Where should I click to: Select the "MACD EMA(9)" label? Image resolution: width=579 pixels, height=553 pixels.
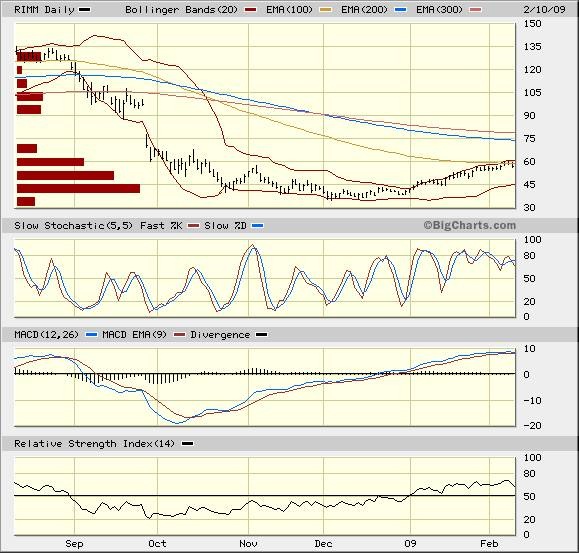tap(134, 335)
